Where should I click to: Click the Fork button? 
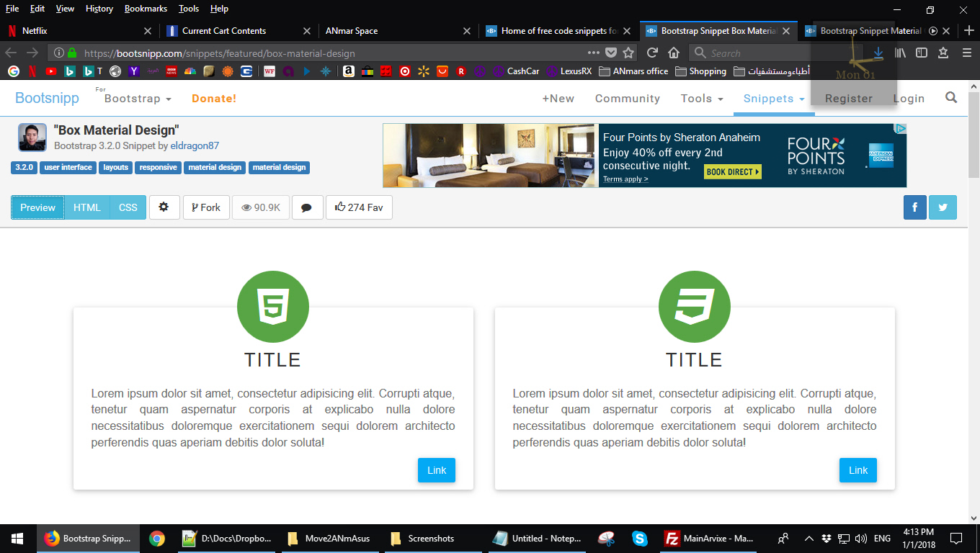tap(206, 207)
